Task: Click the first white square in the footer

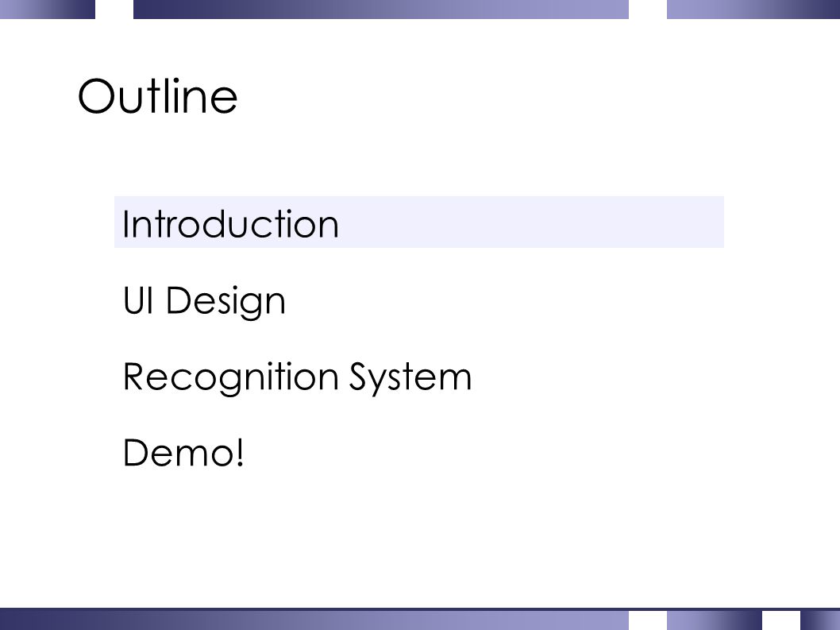Action: click(648, 620)
